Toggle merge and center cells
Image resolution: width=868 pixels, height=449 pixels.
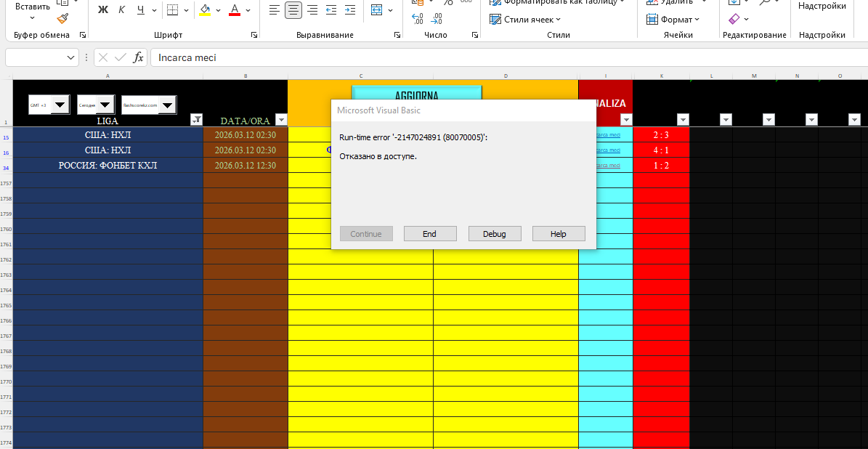pos(376,10)
